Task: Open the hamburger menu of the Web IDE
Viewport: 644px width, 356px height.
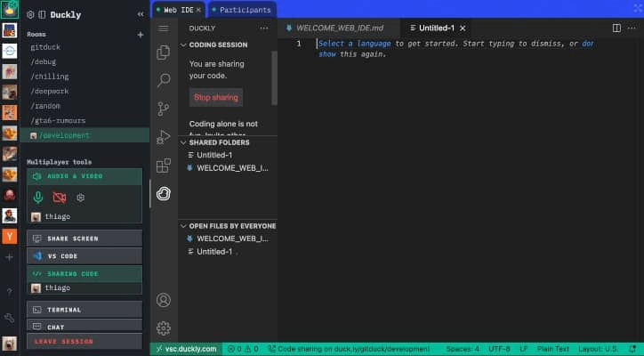Action: (x=163, y=28)
